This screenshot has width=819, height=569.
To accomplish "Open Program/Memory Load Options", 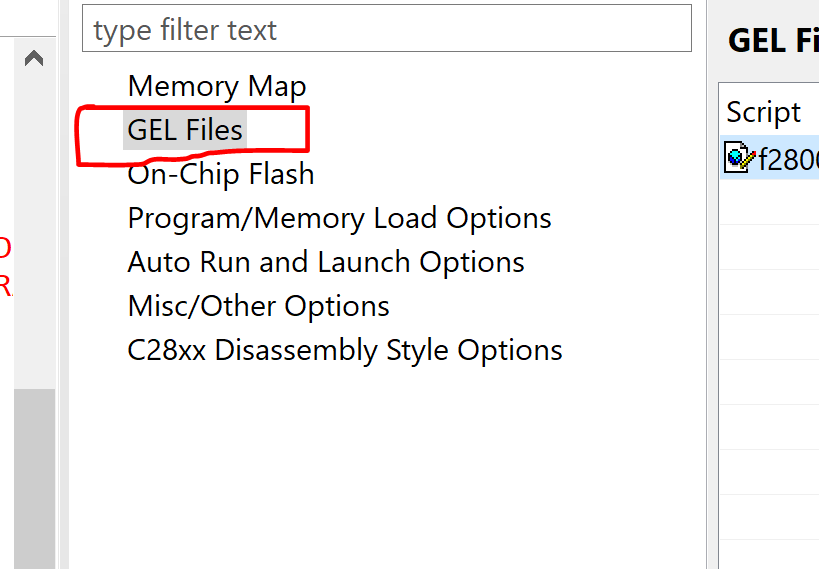I will point(340,218).
